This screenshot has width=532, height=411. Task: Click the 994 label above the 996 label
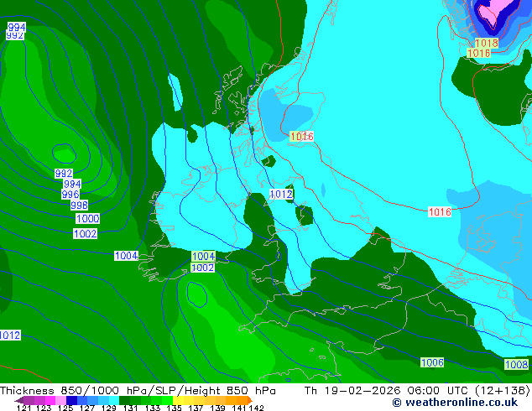coord(72,184)
